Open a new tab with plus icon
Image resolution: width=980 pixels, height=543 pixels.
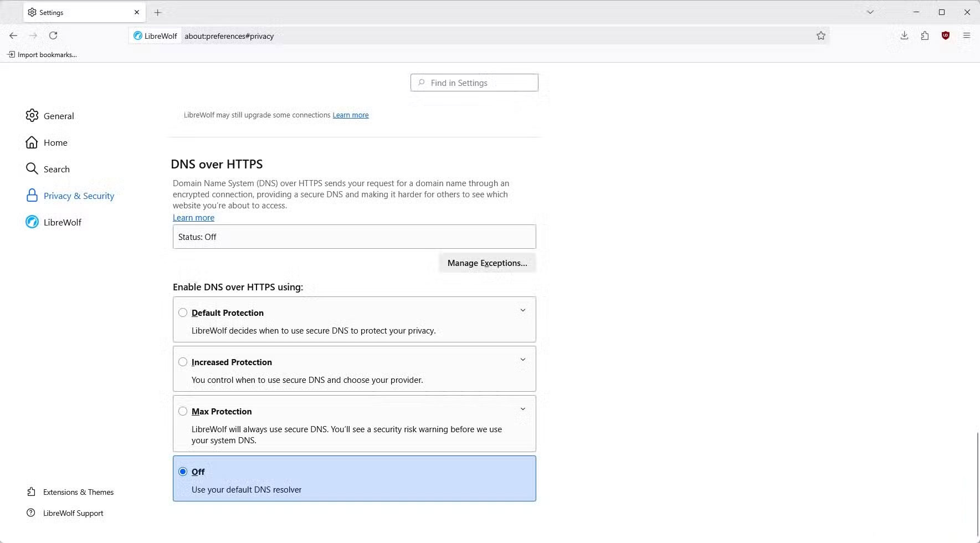click(158, 12)
